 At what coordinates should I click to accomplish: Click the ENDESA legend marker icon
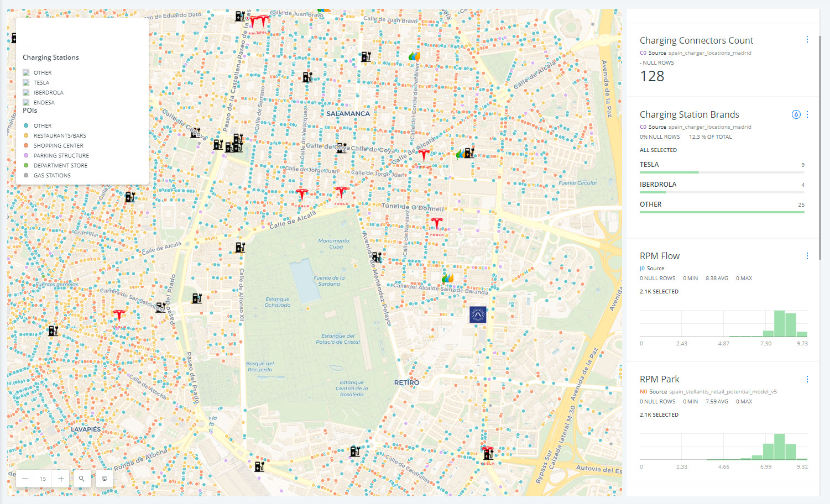(25, 102)
